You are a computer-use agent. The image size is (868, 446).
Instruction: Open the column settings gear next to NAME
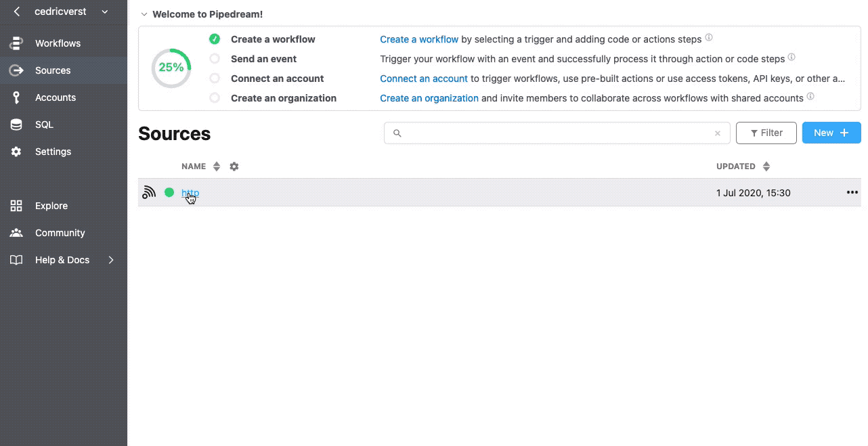(234, 166)
